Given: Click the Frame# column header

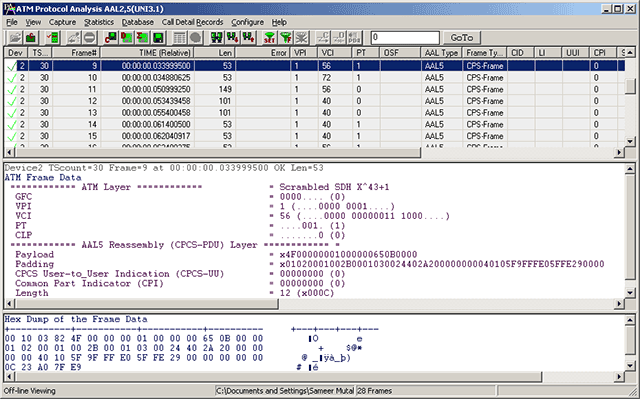Looking at the screenshot, I should pyautogui.click(x=76, y=53).
